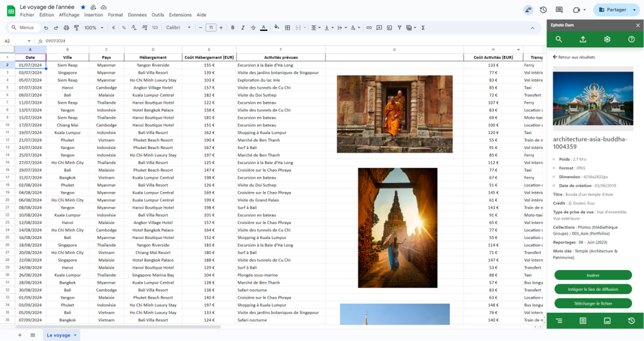This screenshot has height=341, width=644.
Task: Decrease decimal places
Action: coord(134,28)
